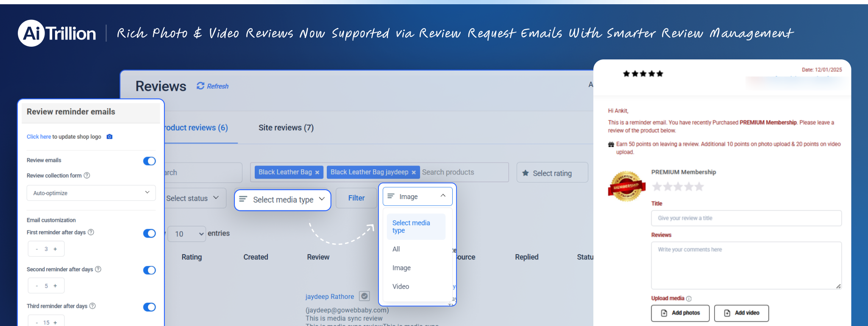The height and width of the screenshot is (326, 868).
Task: Toggle the Third reminder after days switch
Action: click(149, 307)
